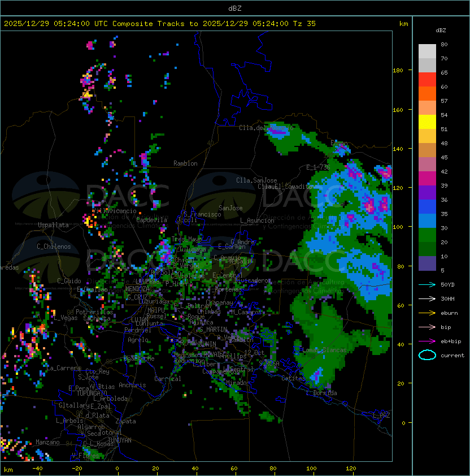Select the red 60-65 dBZ color swatch
Screen dimensions: 470x476
[x=427, y=80]
